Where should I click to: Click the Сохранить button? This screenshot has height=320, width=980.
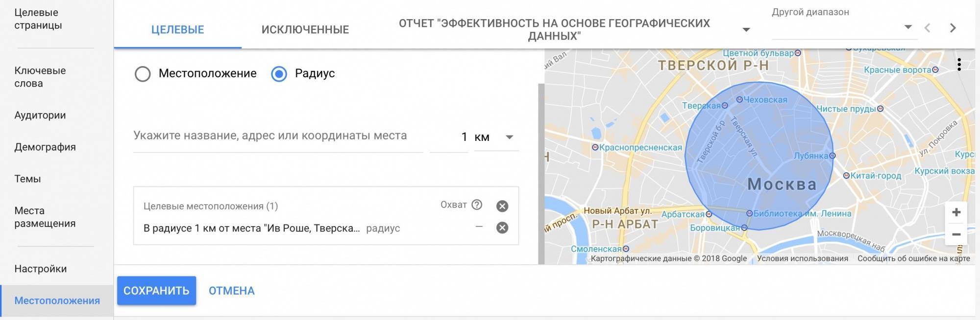click(156, 291)
